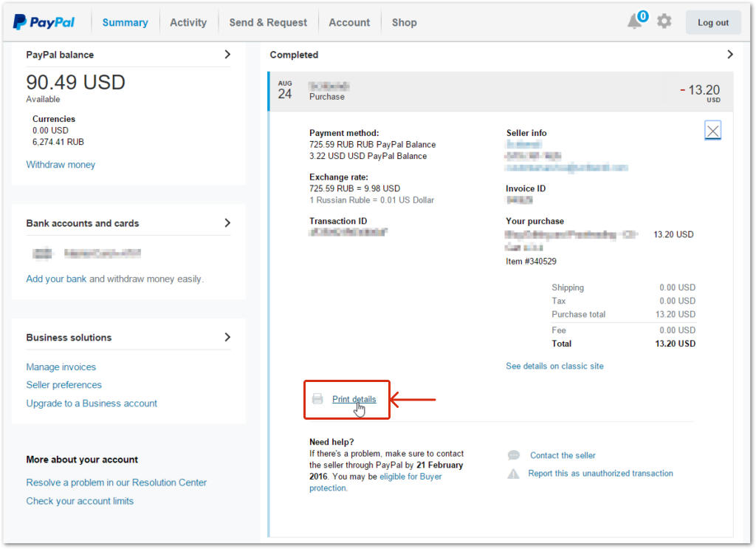This screenshot has height=549, width=756.
Task: Click 725.59 RUB = 9.98 USD exchange rate
Action: (355, 188)
